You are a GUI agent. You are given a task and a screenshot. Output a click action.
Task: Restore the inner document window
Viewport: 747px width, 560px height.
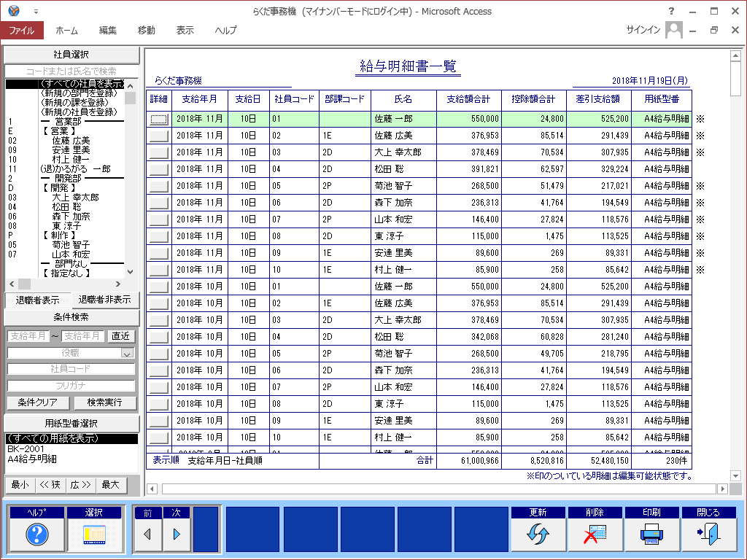713,30
